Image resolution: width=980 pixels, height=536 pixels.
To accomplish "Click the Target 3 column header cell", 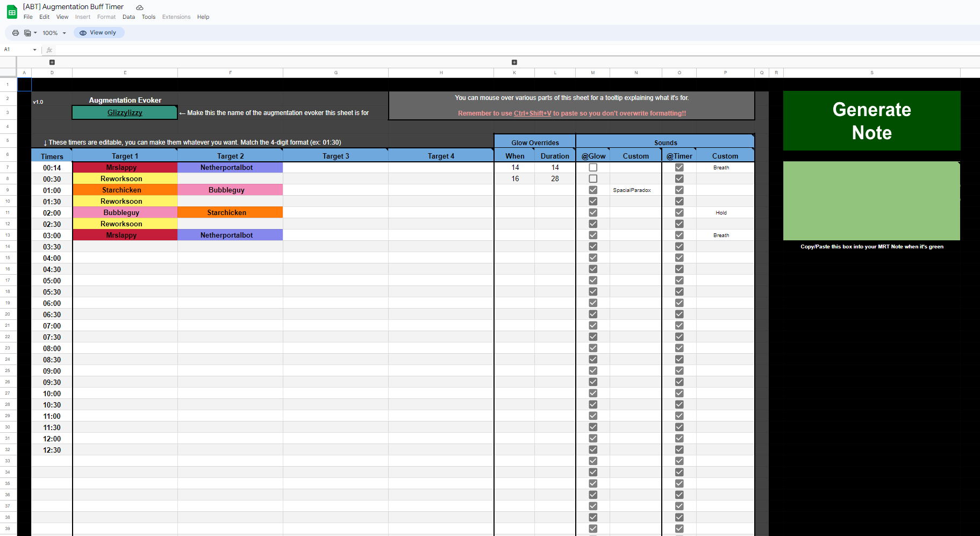I will pos(335,156).
